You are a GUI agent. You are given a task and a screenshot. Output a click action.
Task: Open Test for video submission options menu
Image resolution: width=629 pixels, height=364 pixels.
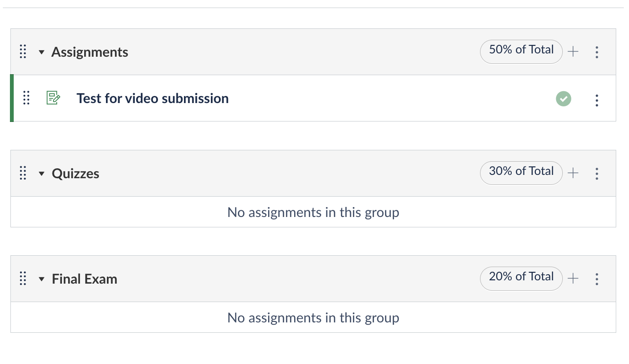tap(597, 100)
